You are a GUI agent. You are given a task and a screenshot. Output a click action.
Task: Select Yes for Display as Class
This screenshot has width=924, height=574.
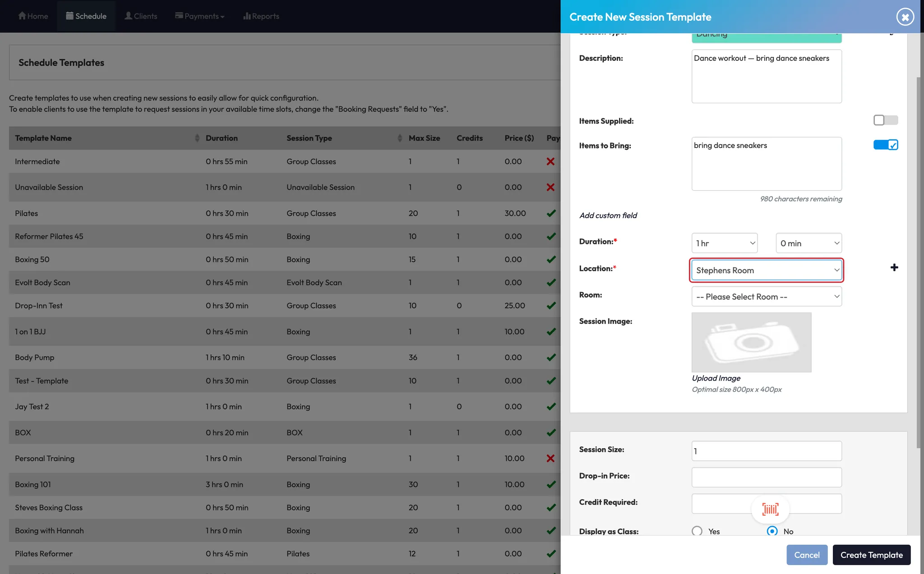[x=697, y=531]
